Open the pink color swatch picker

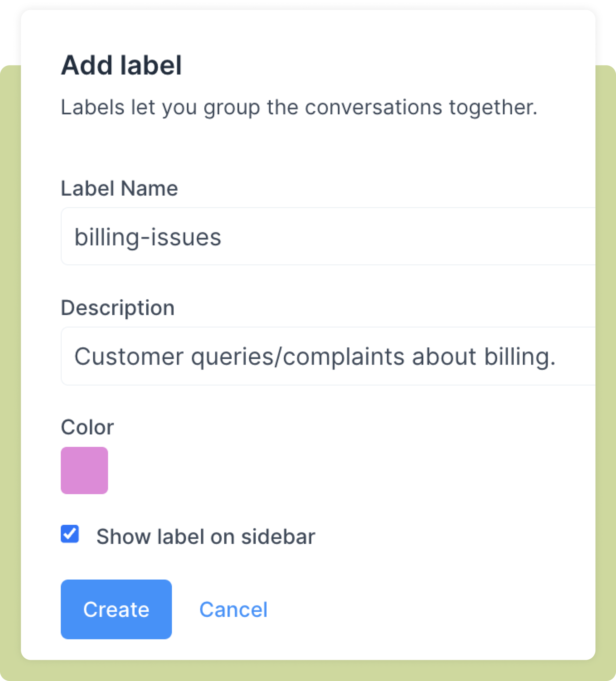point(84,471)
